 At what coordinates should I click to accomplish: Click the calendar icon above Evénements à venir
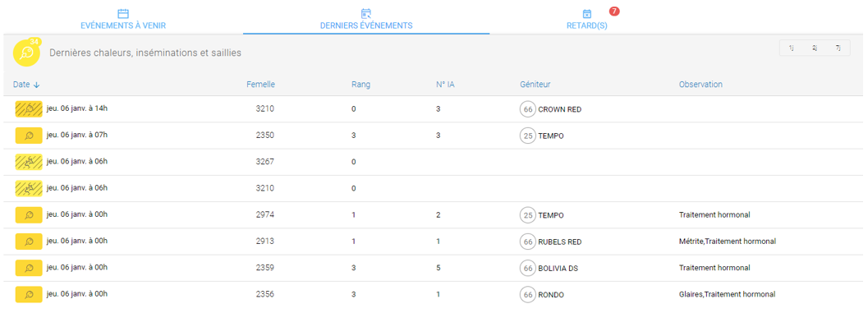[x=123, y=13]
